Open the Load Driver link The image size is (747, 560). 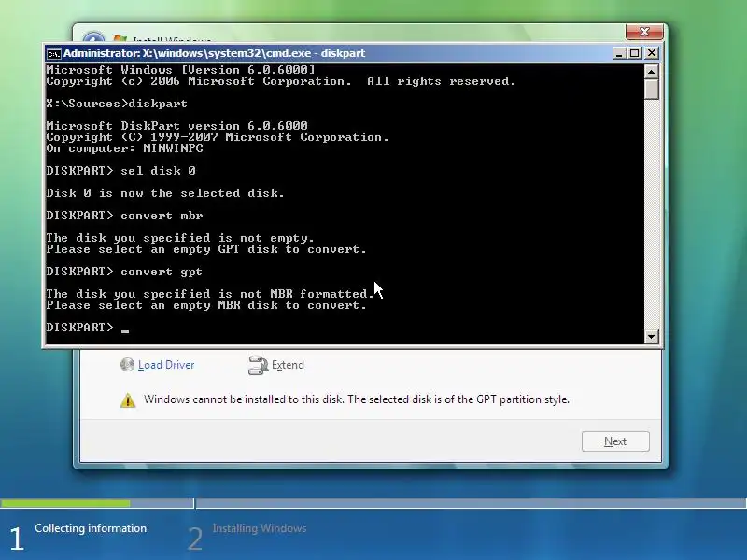(x=166, y=365)
